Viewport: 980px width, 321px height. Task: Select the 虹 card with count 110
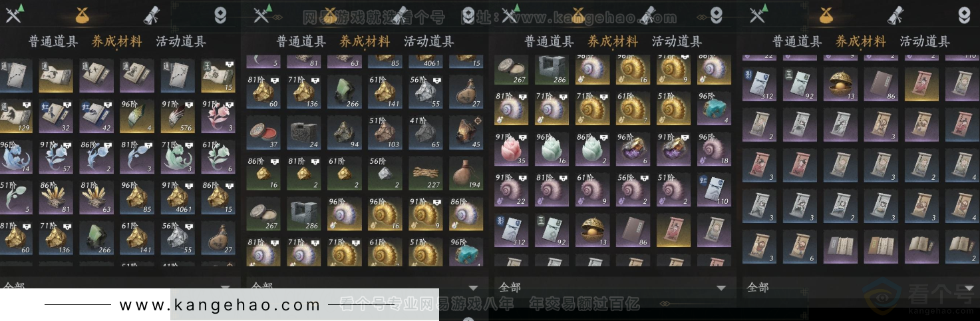(x=713, y=189)
